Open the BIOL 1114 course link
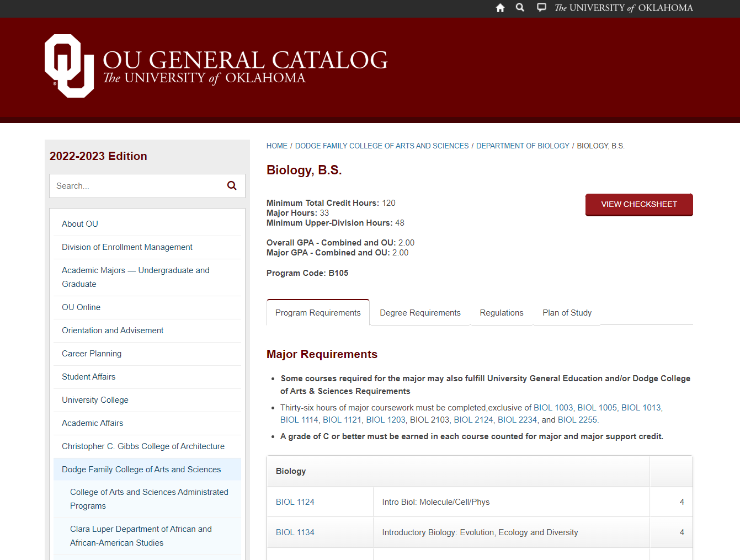Screen dimensions: 740x560 tap(299, 420)
